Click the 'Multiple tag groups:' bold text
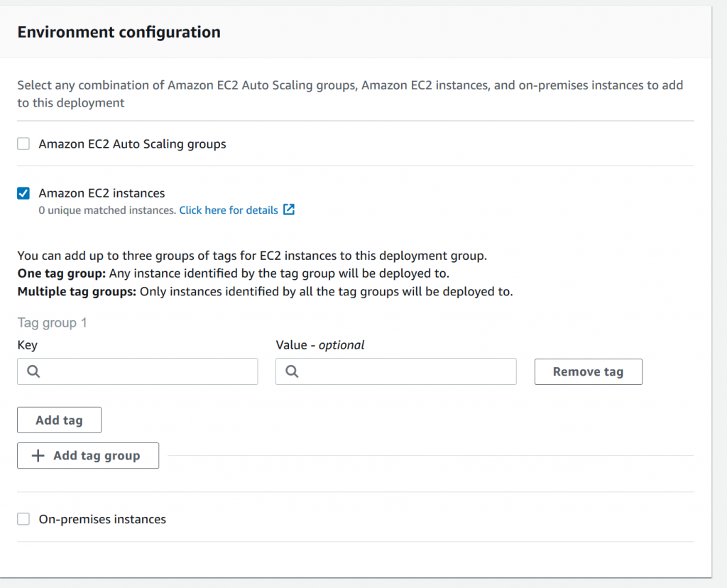Screen dimensions: 727x588 [77, 292]
